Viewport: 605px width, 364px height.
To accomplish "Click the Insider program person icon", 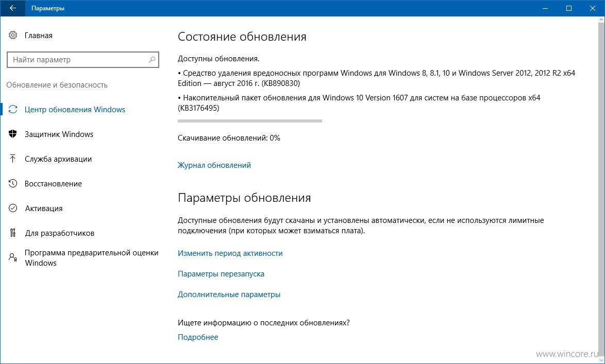I will [x=13, y=257].
